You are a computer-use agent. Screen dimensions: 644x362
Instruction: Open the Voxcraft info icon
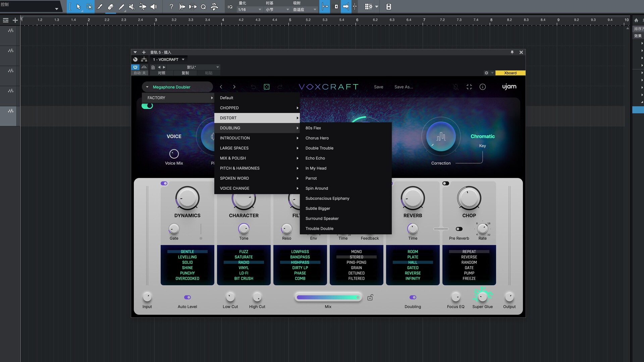pos(483,87)
